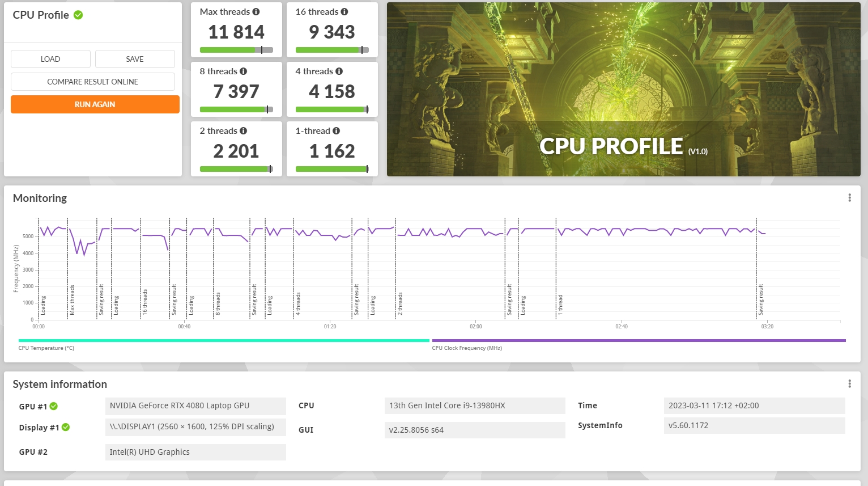
Task: Click the orange RUN AGAIN button
Action: coord(95,104)
